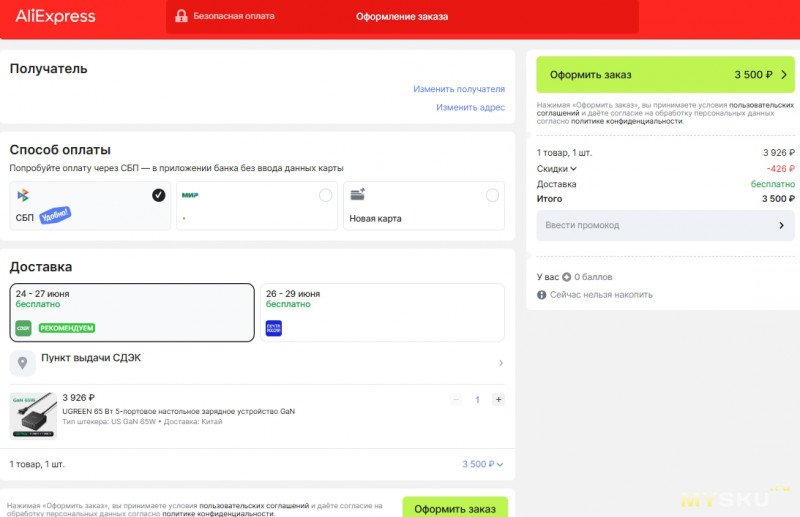Click the UGREEN charger product thumbnail
800x517 pixels.
click(33, 415)
